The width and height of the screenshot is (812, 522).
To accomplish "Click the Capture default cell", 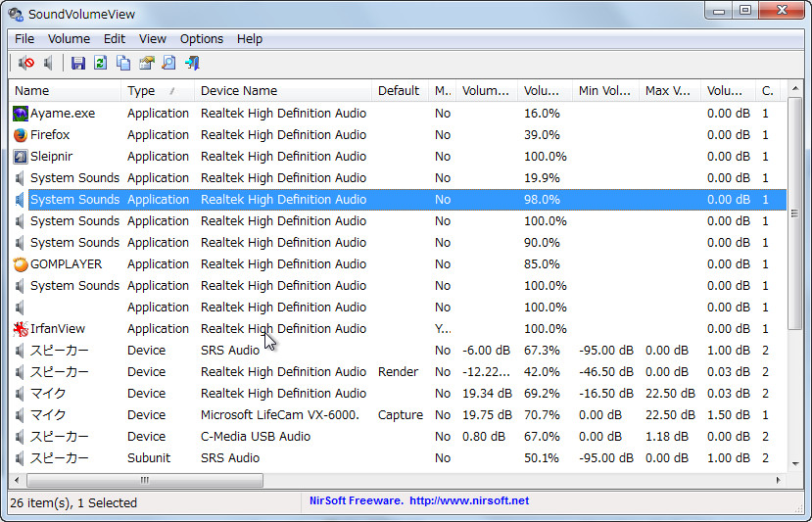I will click(x=401, y=415).
